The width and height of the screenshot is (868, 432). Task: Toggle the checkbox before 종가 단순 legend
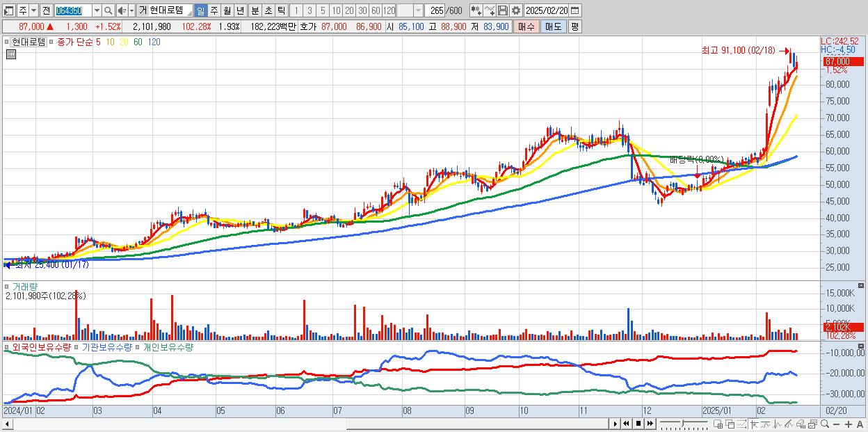[x=51, y=42]
